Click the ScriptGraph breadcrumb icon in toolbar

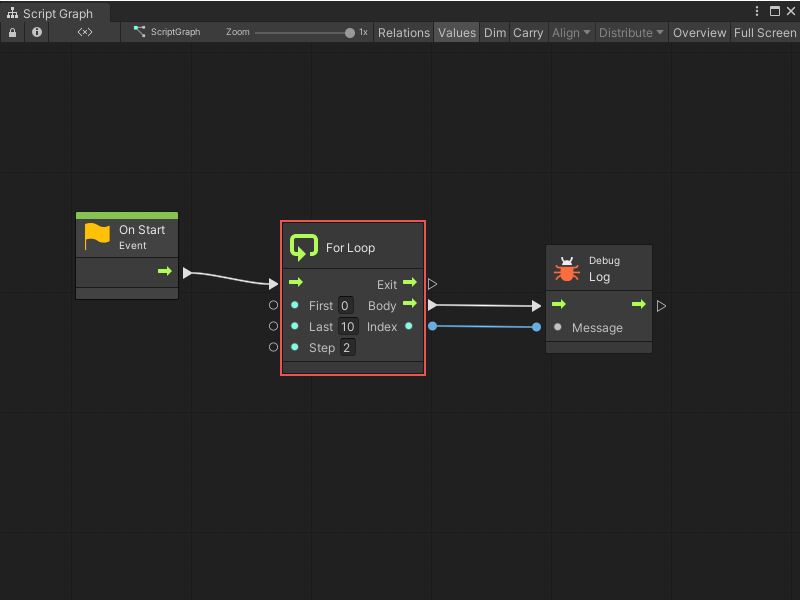point(140,32)
